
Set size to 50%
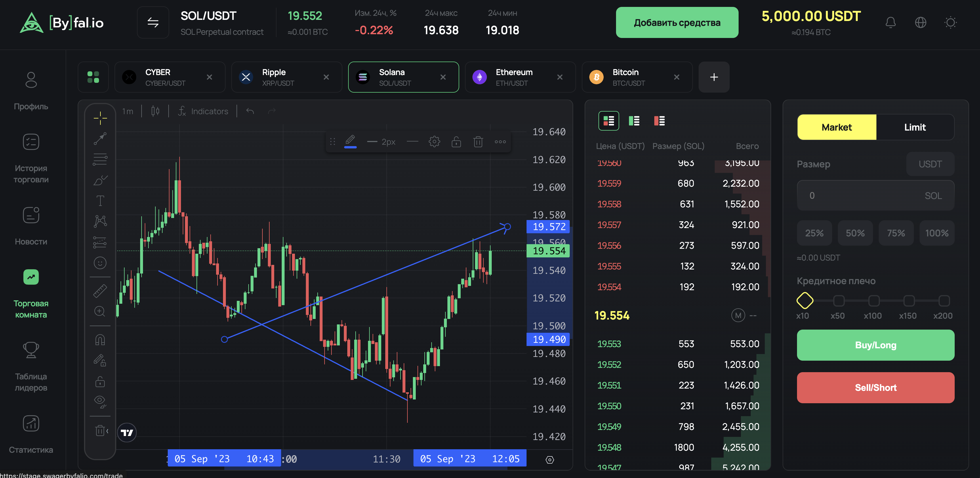tap(855, 233)
